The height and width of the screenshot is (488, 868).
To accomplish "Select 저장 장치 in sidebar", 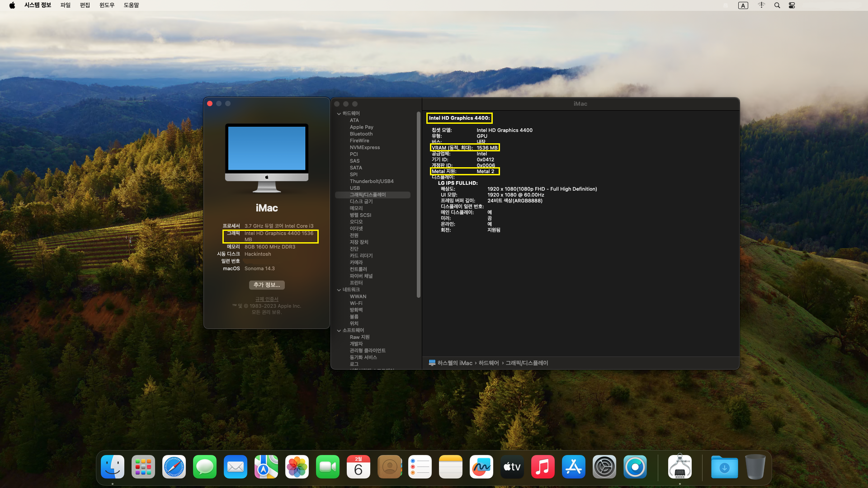I will coord(359,242).
